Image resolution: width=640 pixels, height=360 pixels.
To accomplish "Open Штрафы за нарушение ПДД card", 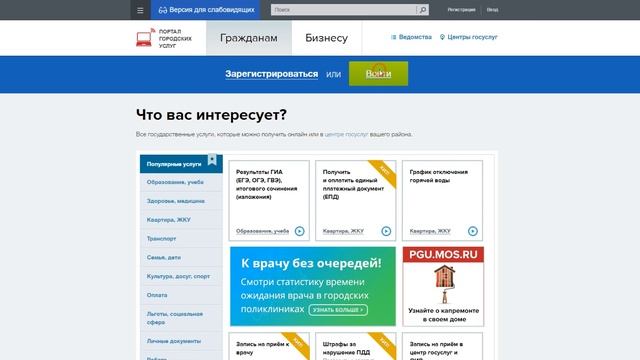I will tap(356, 346).
